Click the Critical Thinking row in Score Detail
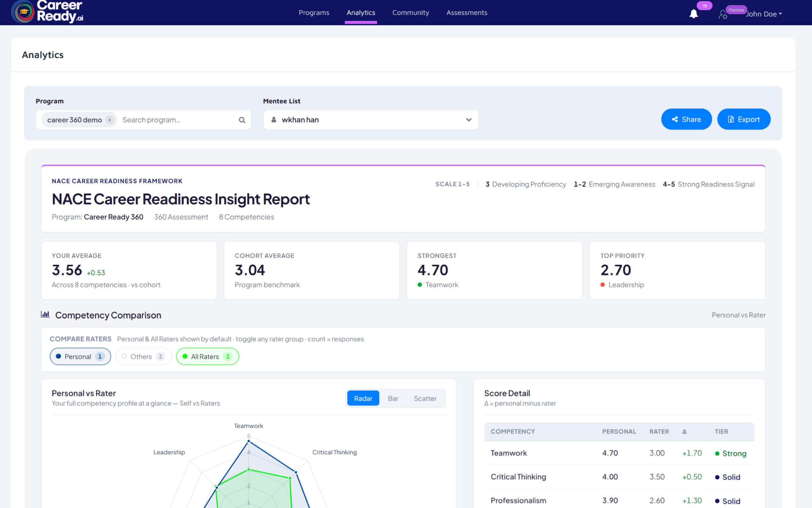The height and width of the screenshot is (508, 812). tap(619, 477)
